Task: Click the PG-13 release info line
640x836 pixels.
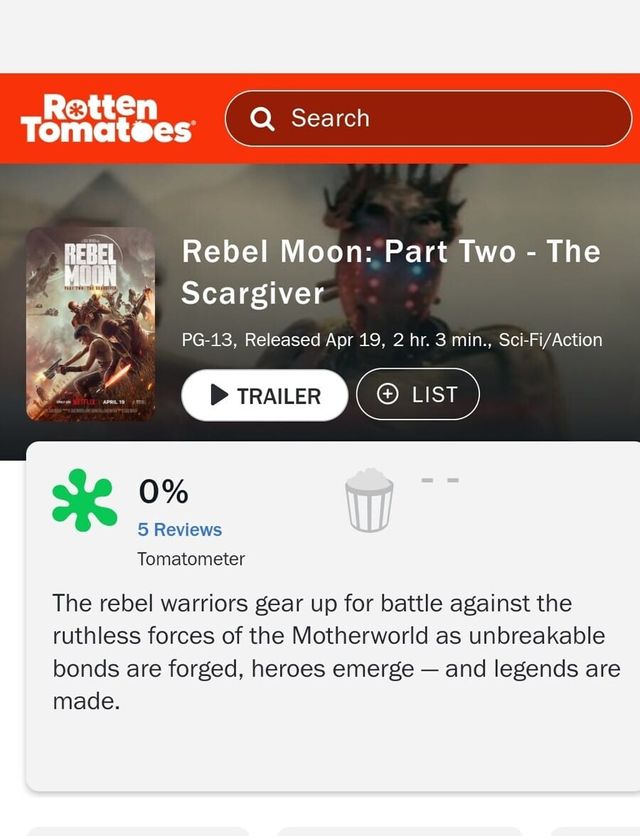Action: (392, 340)
